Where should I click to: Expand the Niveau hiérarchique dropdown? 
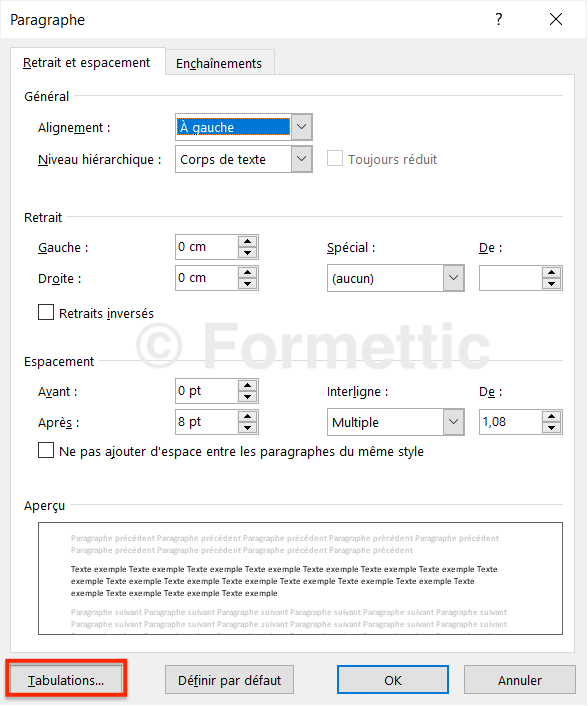(302, 159)
